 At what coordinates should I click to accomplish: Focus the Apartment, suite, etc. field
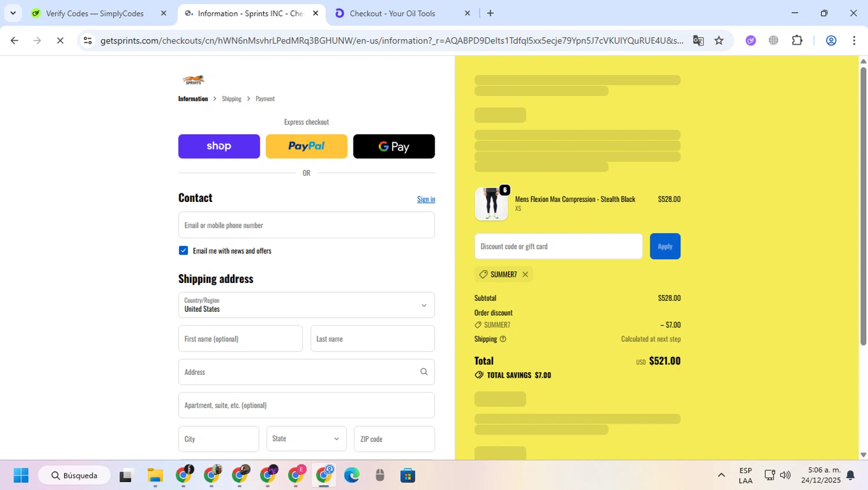point(306,405)
